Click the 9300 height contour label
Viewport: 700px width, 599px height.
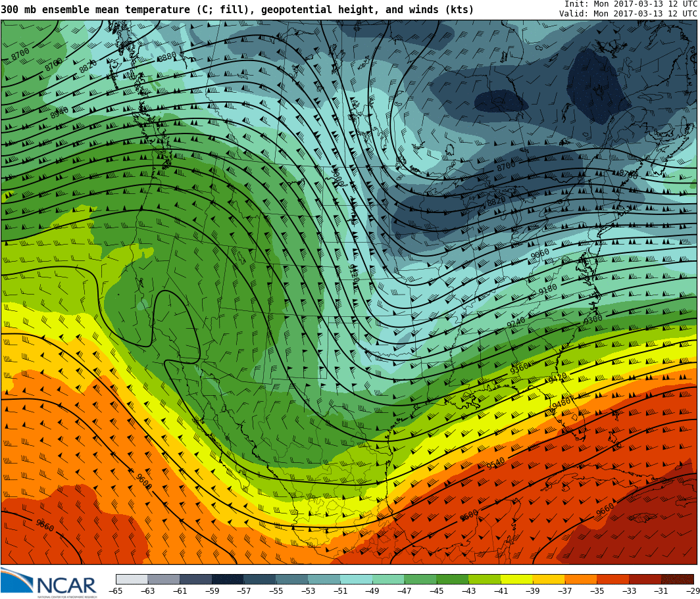(x=593, y=320)
